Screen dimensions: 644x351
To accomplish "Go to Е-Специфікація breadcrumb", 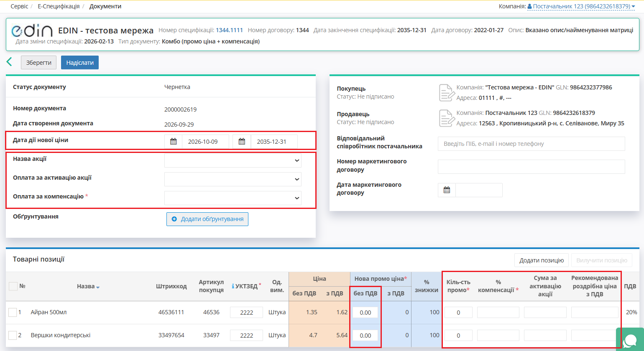I will [59, 6].
